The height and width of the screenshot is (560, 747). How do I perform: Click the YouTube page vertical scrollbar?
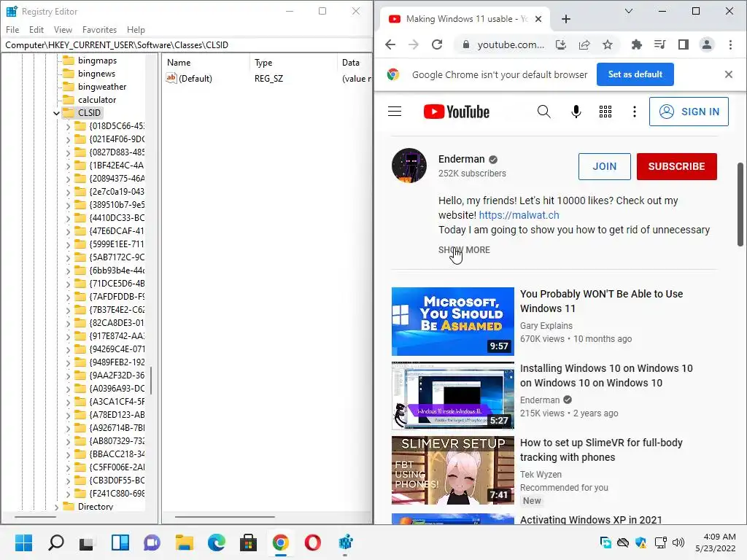point(740,205)
